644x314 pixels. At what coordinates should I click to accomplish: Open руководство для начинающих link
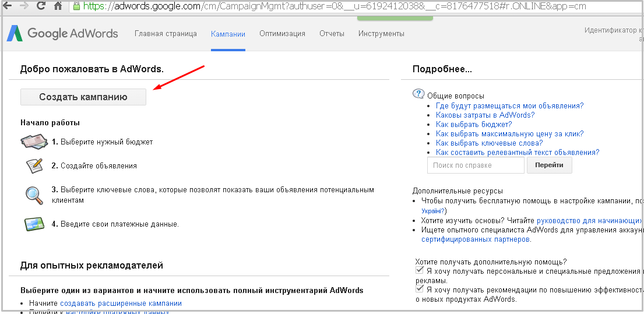[x=590, y=220]
